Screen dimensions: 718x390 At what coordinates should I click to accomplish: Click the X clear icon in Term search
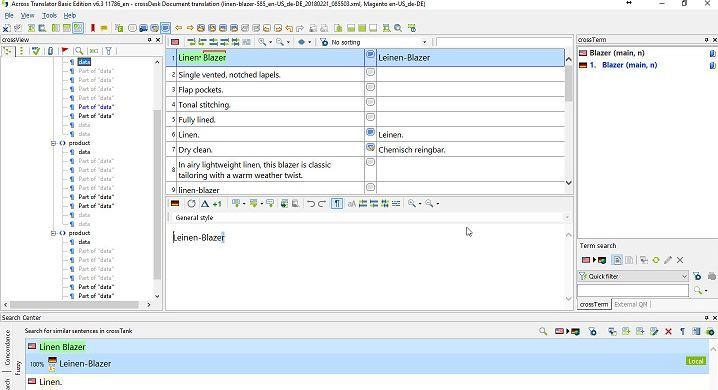pos(680,260)
